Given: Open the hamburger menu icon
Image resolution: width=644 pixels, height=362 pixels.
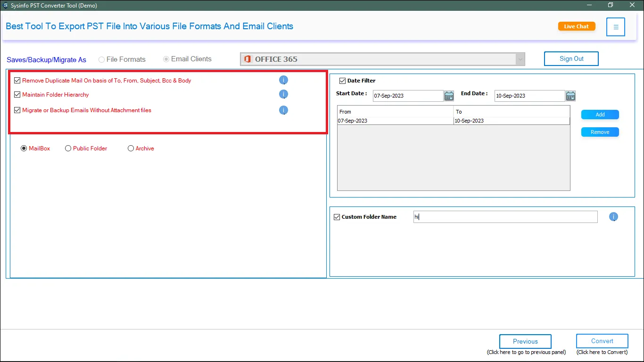Looking at the screenshot, I should [616, 27].
